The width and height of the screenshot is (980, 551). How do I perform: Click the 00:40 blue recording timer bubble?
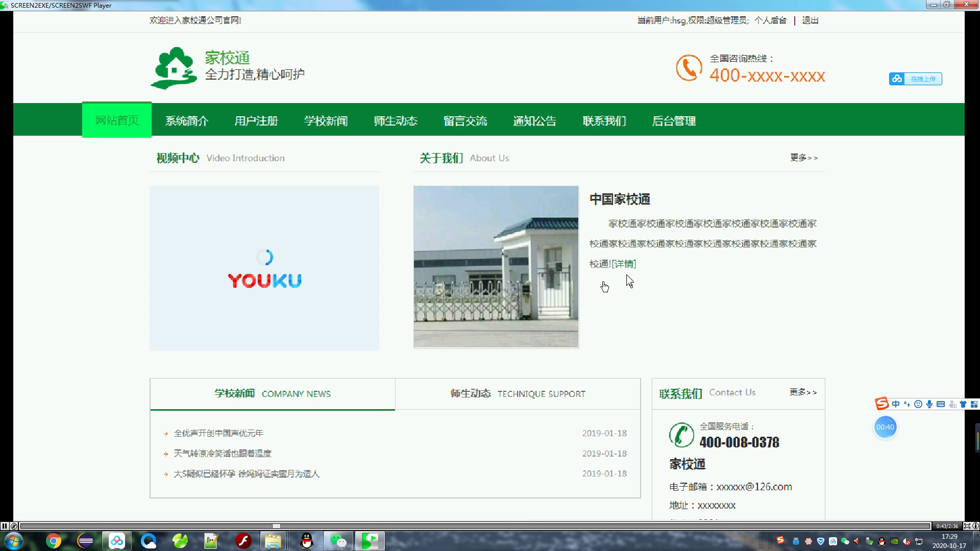point(886,427)
